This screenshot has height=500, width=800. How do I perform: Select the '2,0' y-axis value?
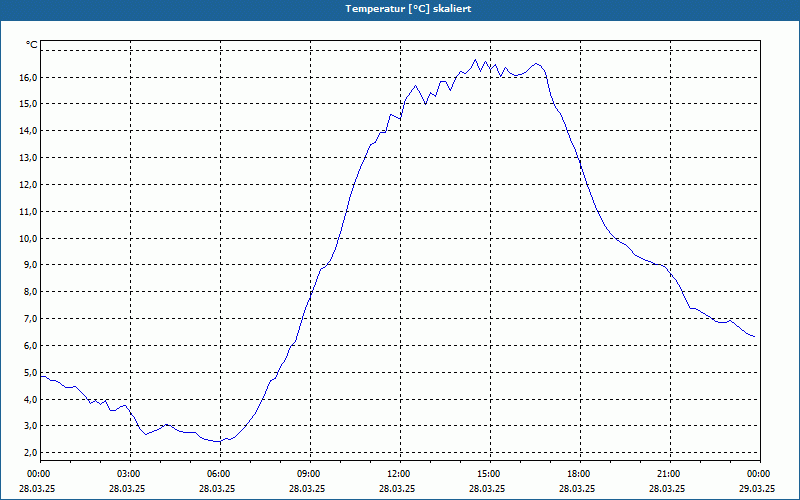(x=31, y=453)
